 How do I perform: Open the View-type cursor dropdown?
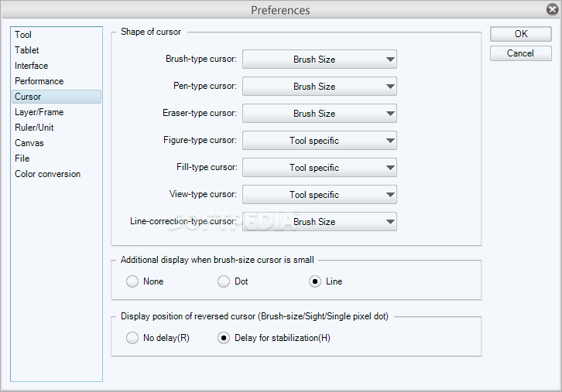[320, 194]
